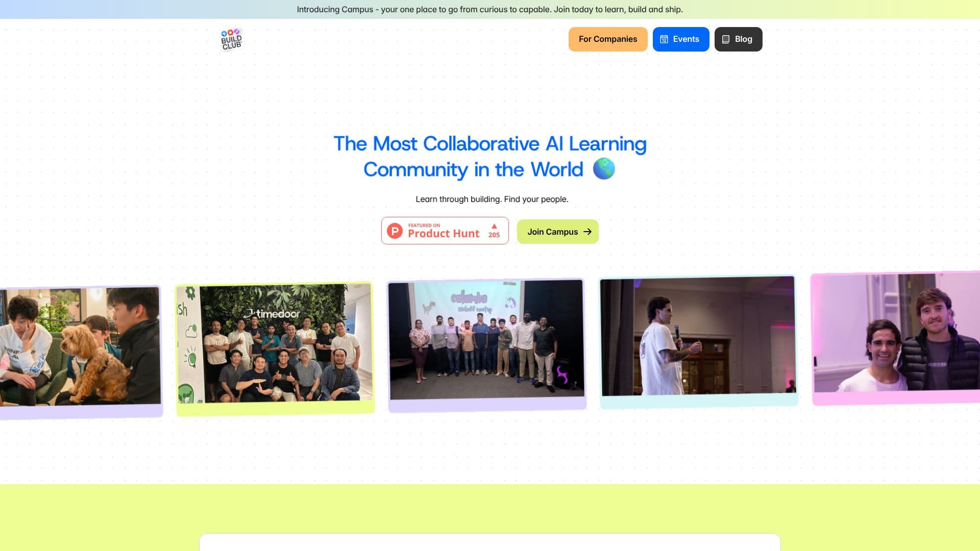Viewport: 980px width, 551px height.
Task: Open the timedoor group photo
Action: (x=275, y=348)
